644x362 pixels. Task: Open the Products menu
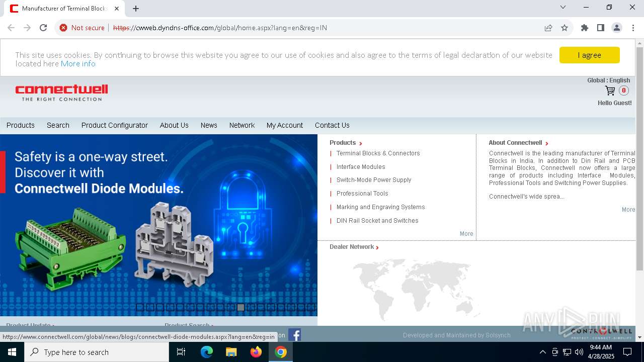21,125
